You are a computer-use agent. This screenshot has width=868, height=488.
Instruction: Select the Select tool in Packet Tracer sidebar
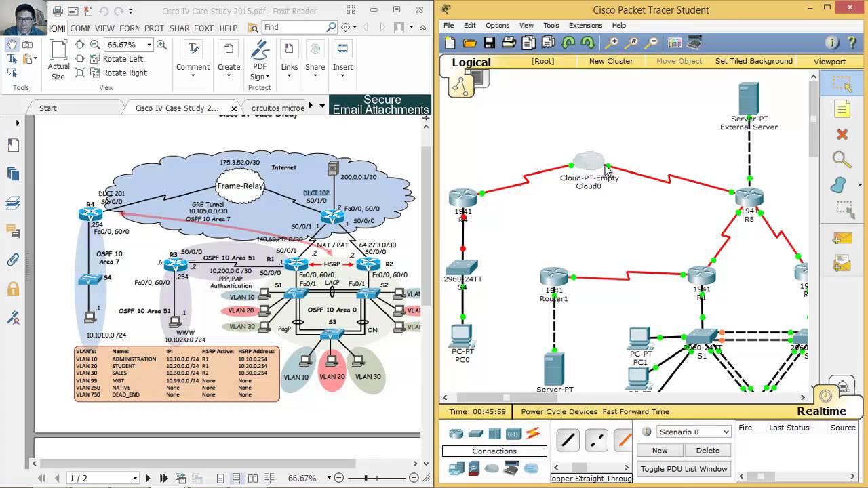tap(842, 84)
